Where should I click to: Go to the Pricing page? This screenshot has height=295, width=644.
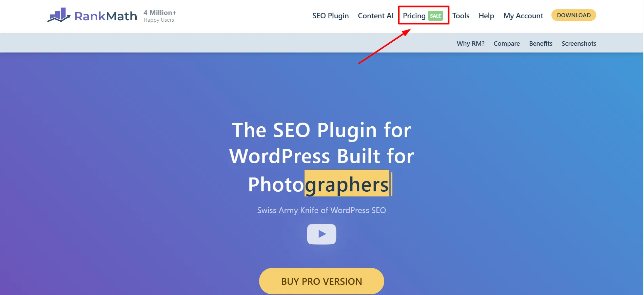coord(414,16)
